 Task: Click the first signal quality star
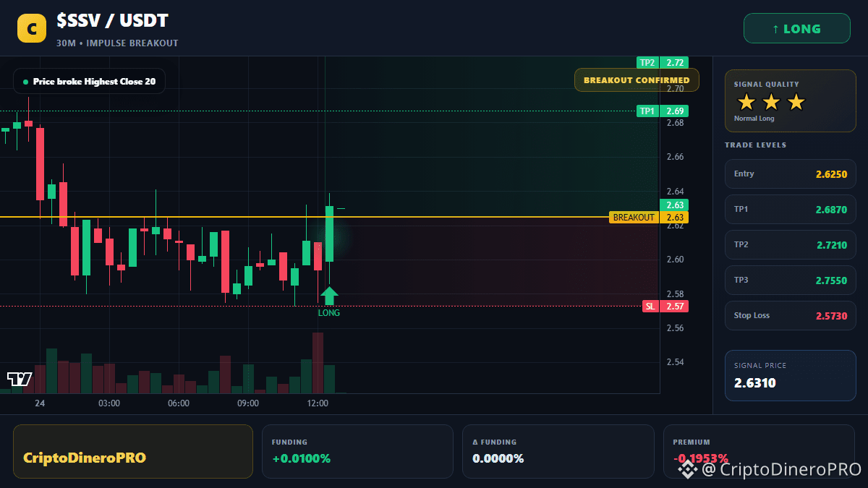(x=746, y=102)
